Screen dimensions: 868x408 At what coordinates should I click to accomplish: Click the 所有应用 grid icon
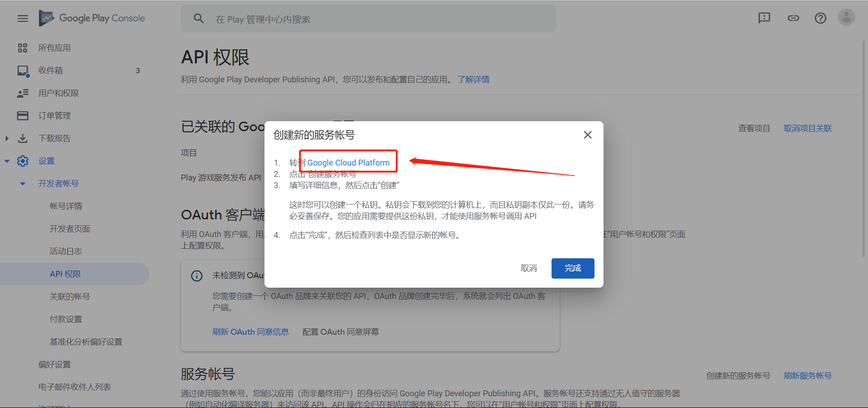pyautogui.click(x=23, y=48)
